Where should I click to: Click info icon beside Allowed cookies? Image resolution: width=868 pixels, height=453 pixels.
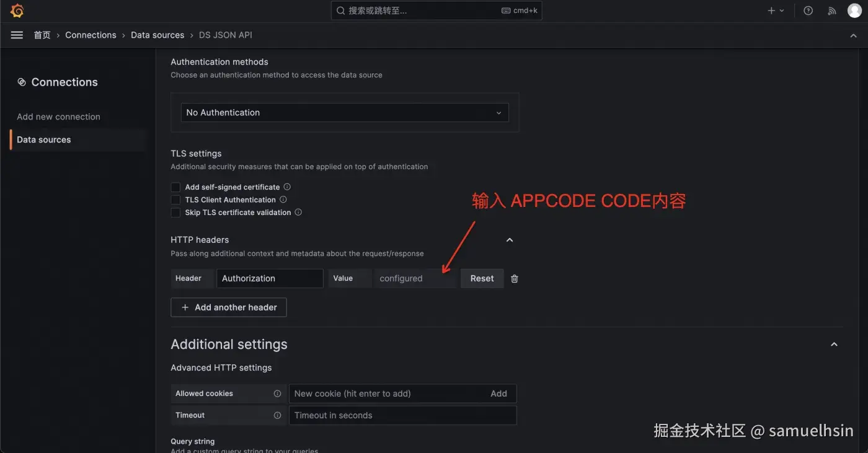(277, 394)
